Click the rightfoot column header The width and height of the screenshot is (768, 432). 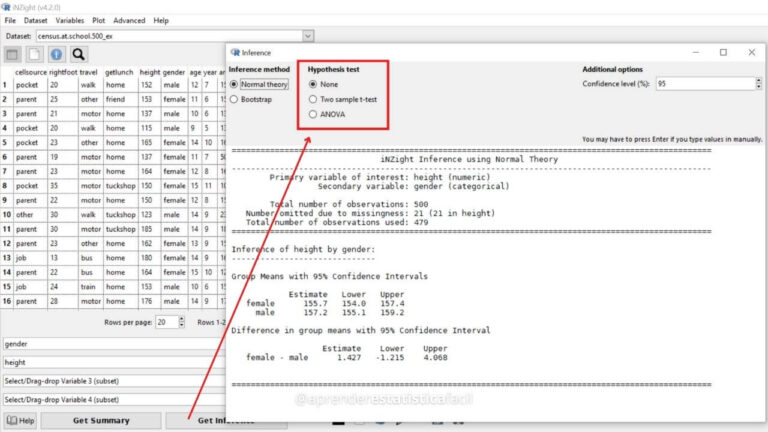pos(63,72)
